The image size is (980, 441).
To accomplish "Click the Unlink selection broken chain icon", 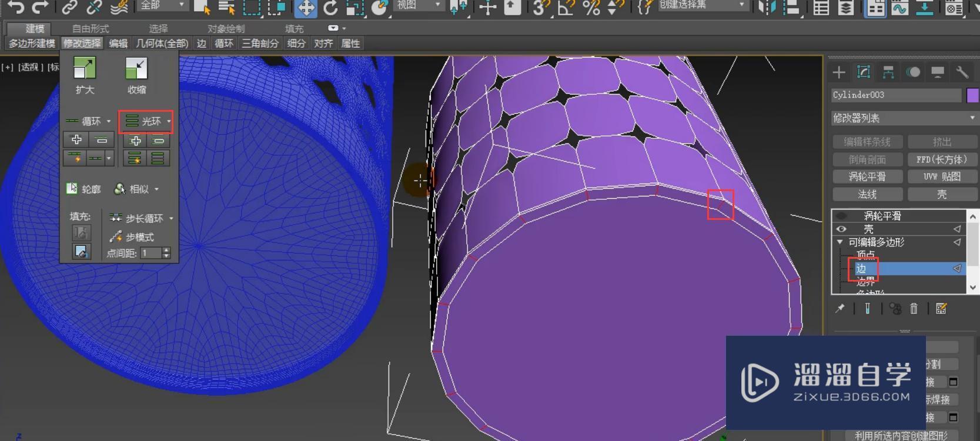I will (x=94, y=7).
